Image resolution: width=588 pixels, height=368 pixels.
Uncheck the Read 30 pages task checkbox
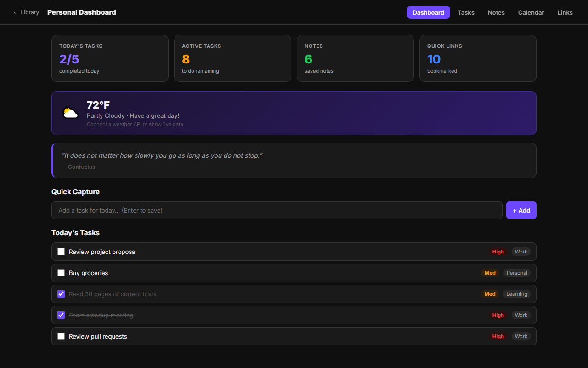(61, 294)
